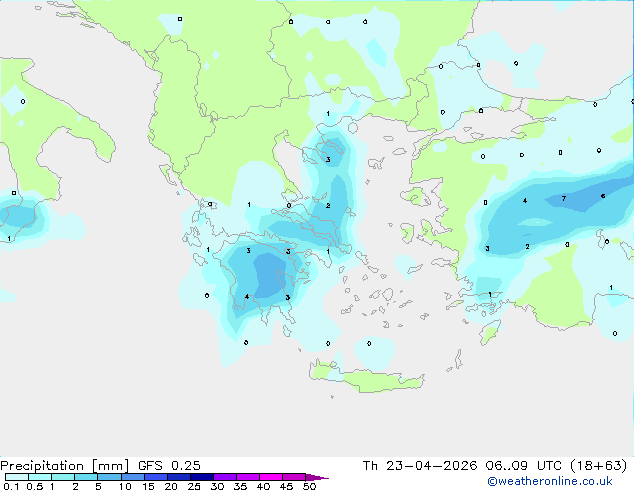Click the "35" legend scale label

coord(240,486)
